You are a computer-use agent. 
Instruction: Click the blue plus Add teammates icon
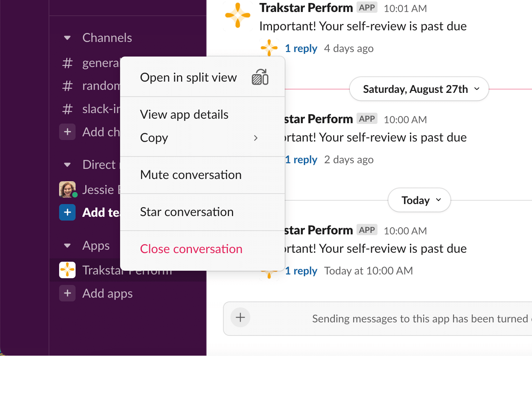tap(67, 212)
